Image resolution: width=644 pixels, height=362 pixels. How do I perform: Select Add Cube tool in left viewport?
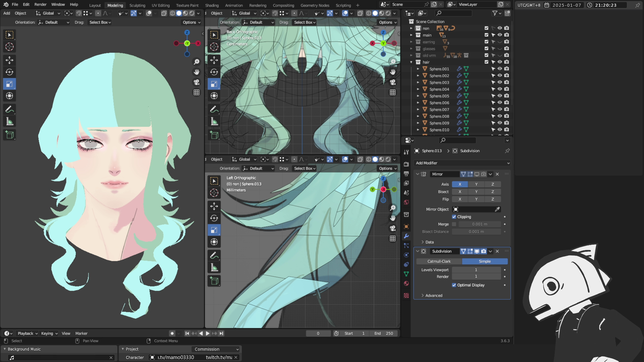pyautogui.click(x=9, y=135)
